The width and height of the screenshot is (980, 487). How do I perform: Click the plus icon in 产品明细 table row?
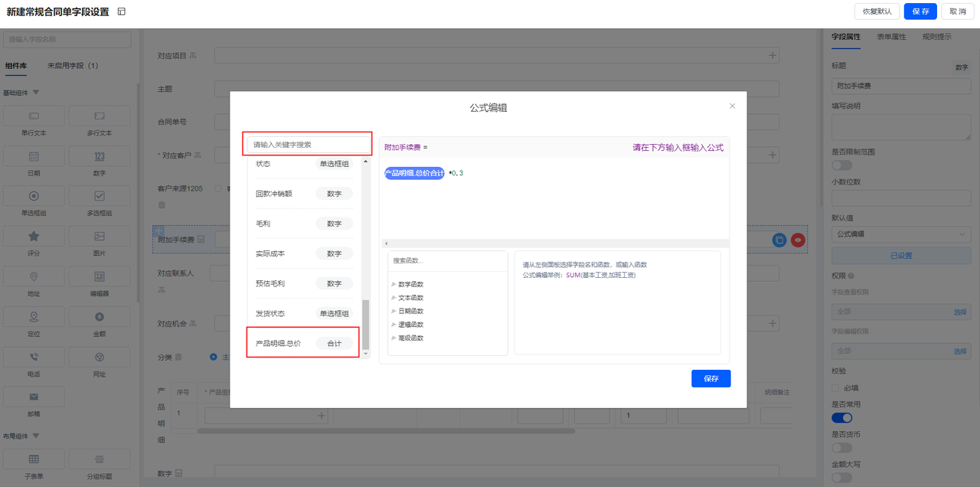point(322,416)
